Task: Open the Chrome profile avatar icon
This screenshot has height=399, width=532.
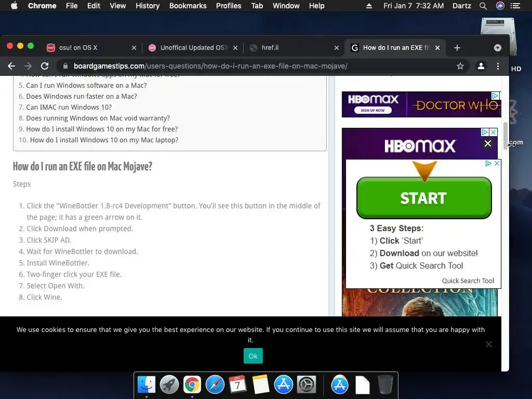Action: click(x=481, y=66)
